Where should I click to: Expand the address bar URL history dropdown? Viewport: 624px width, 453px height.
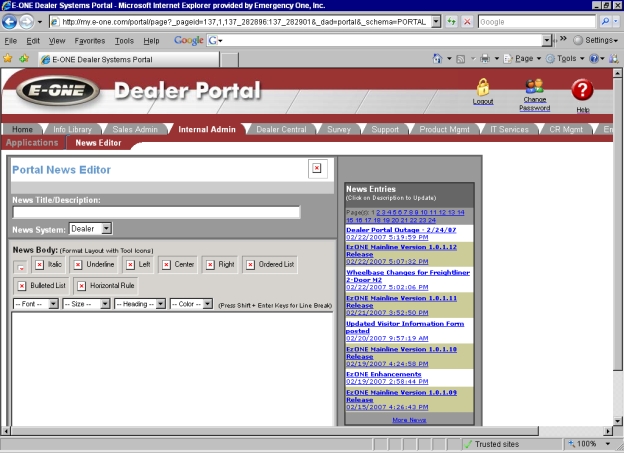[x=436, y=21]
